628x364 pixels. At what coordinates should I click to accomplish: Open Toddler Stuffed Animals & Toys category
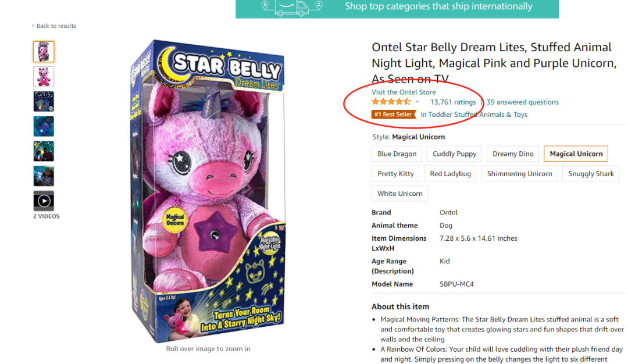click(474, 115)
